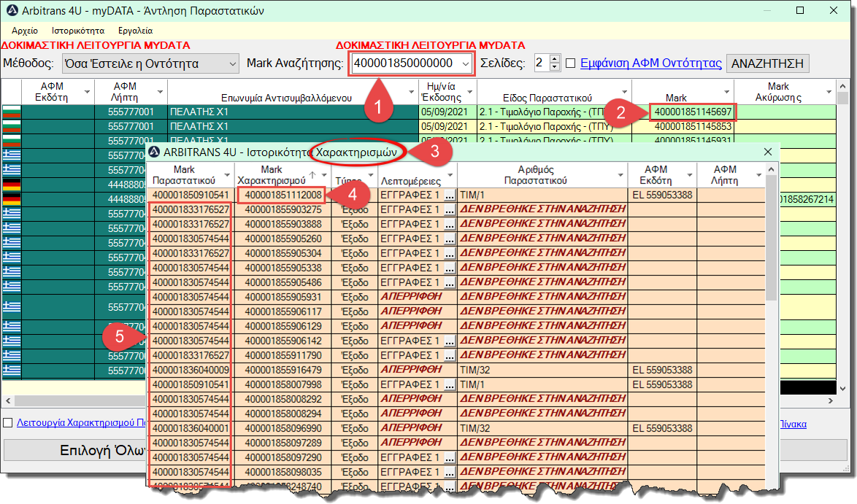This screenshot has height=504, width=857.
Task: Select the Mark cell 400001851145697
Action: (693, 112)
